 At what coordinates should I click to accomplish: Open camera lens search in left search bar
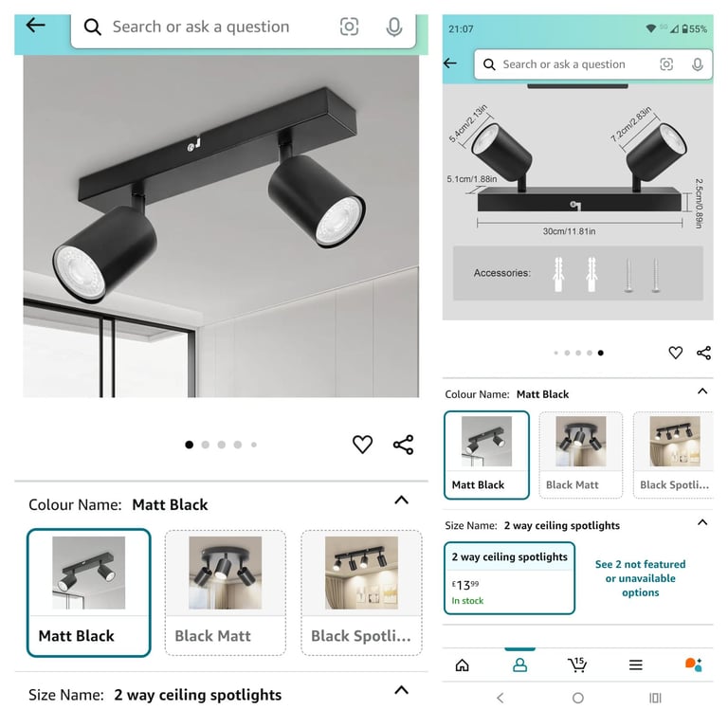point(349,27)
